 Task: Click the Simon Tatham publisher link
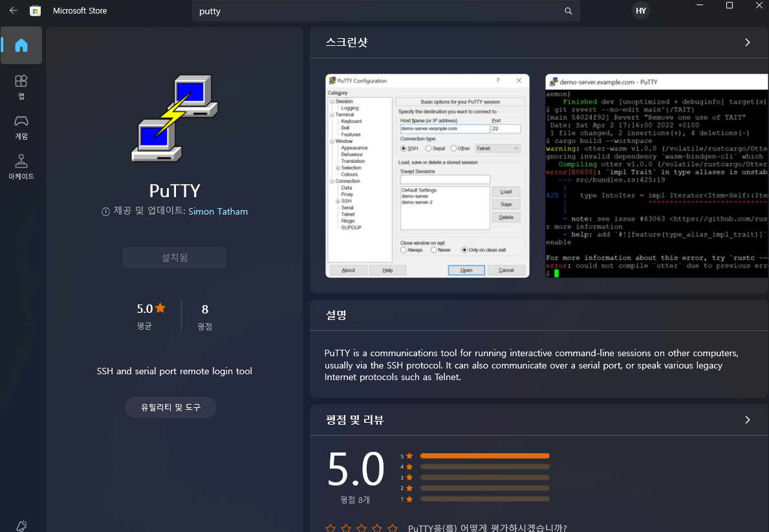(218, 211)
